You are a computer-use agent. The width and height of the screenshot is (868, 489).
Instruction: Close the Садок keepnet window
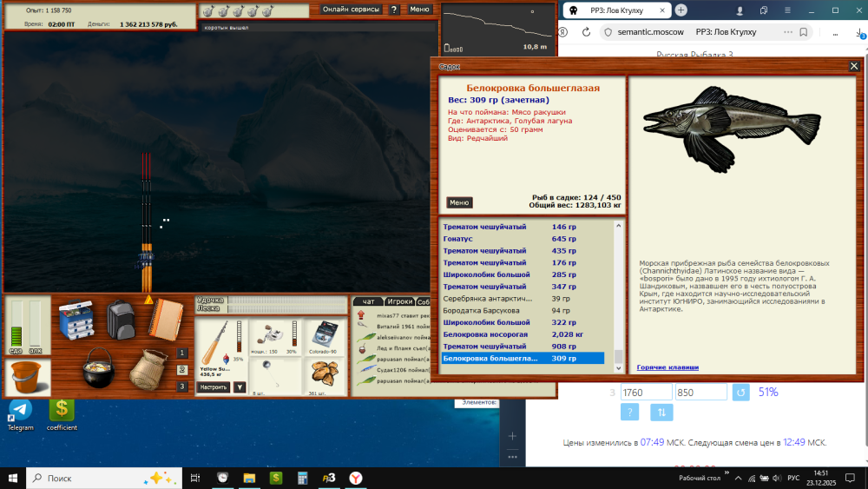pyautogui.click(x=854, y=67)
